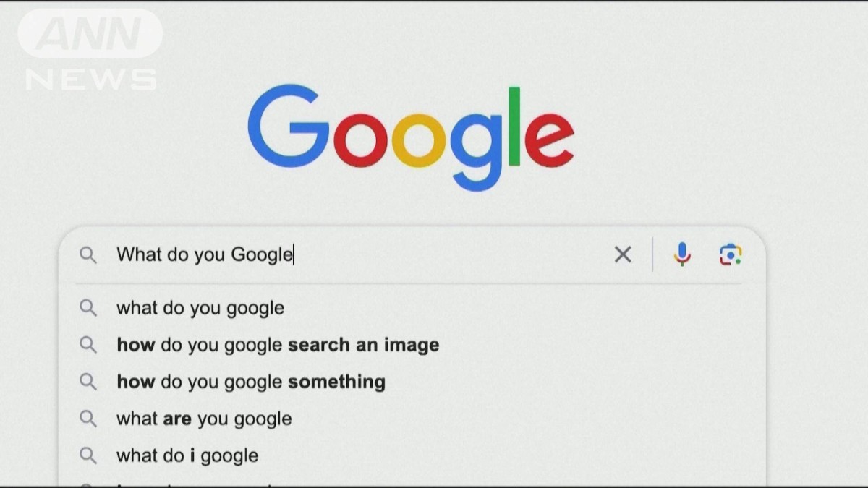Select suggestion 'what do you google'
868x488 pixels.
pos(412,308)
